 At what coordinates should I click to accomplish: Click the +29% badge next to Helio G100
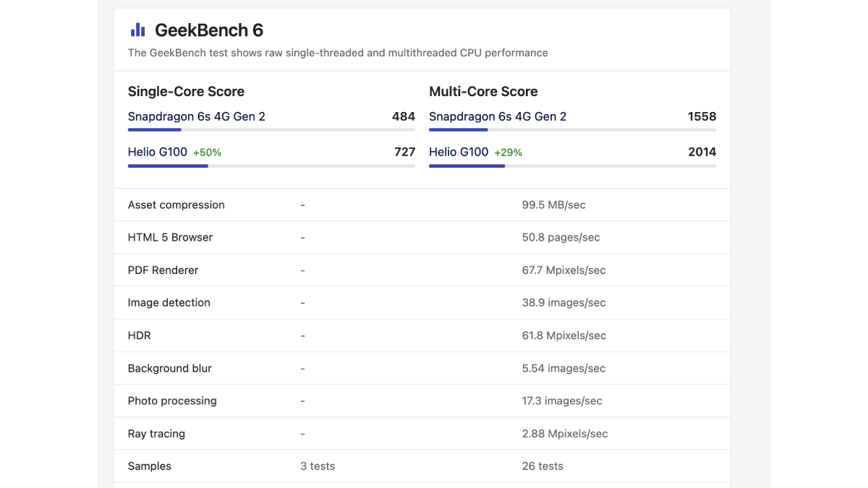509,153
